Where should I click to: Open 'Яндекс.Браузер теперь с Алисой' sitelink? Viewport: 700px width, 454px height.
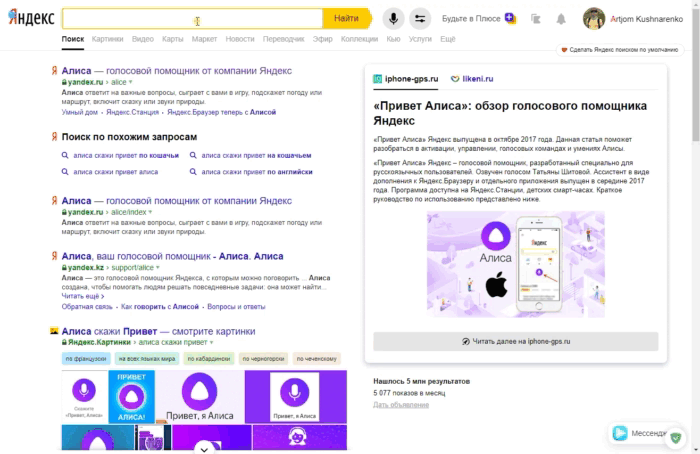pos(221,112)
